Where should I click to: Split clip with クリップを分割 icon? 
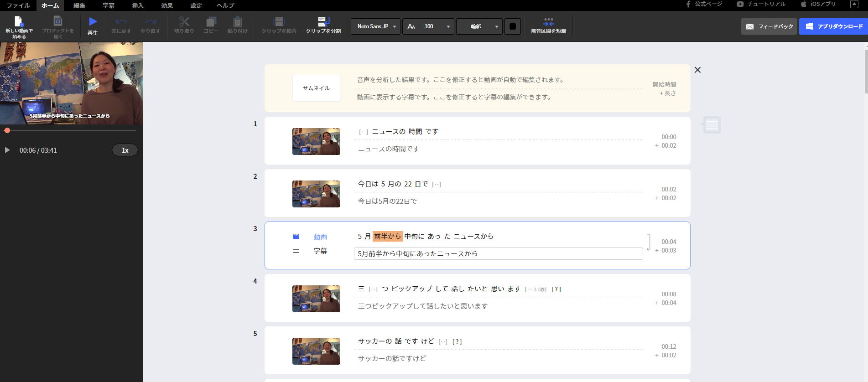(323, 21)
